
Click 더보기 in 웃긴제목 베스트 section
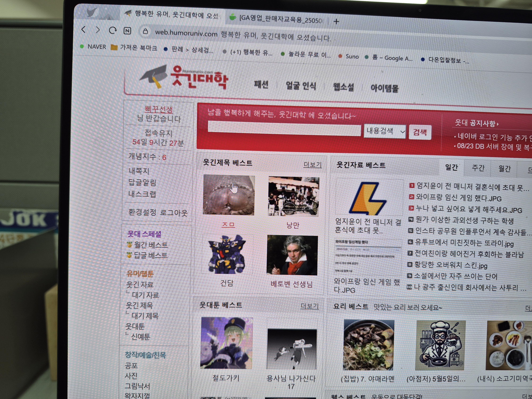tap(312, 165)
